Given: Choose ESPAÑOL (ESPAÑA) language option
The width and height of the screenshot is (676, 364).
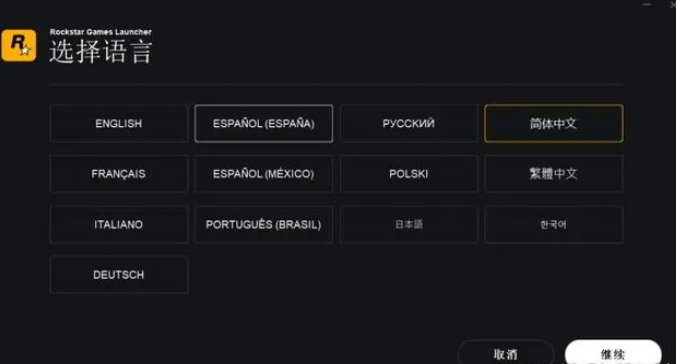Looking at the screenshot, I should click(x=263, y=123).
